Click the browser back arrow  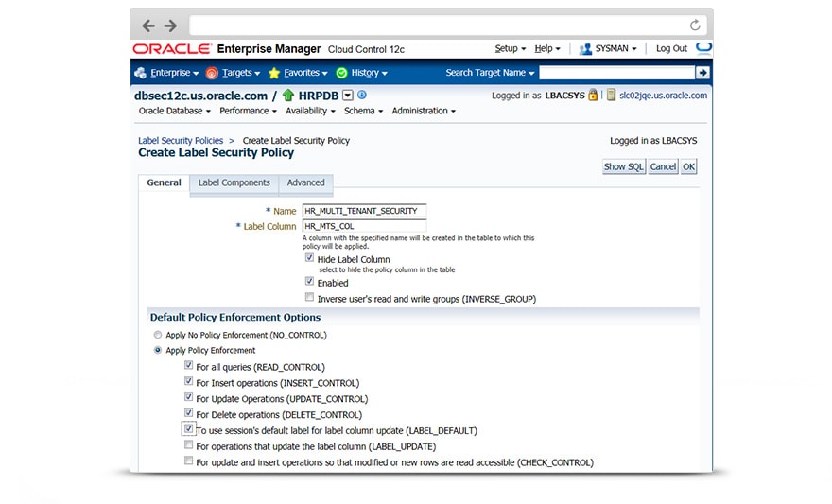pyautogui.click(x=148, y=26)
